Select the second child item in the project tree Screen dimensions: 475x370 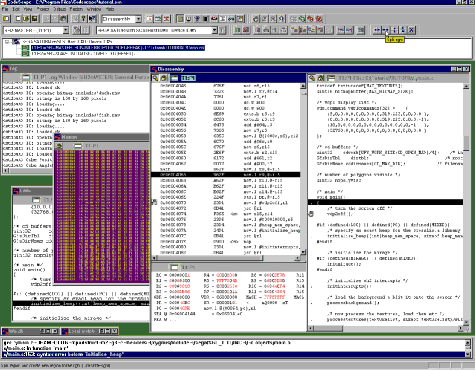83,53
